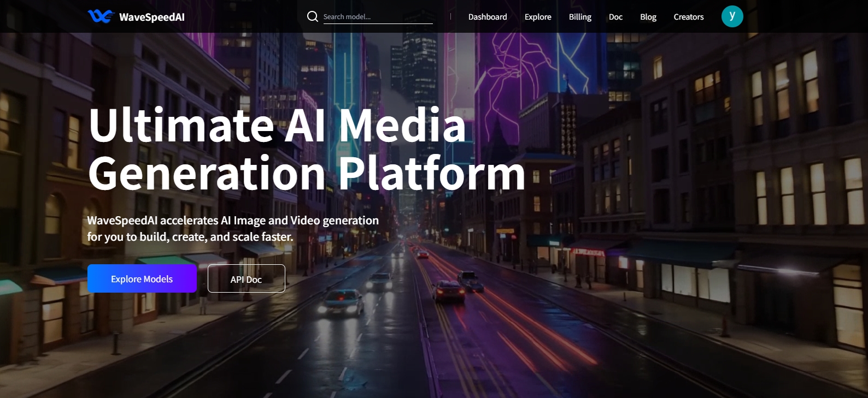868x398 pixels.
Task: Click the vertical divider beside Dashboard
Action: [x=450, y=17]
